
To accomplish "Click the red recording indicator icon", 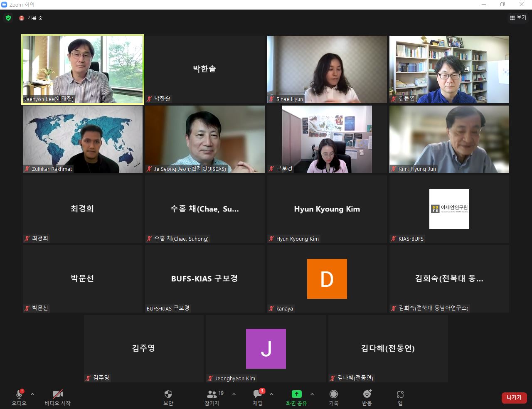I will click(22, 18).
